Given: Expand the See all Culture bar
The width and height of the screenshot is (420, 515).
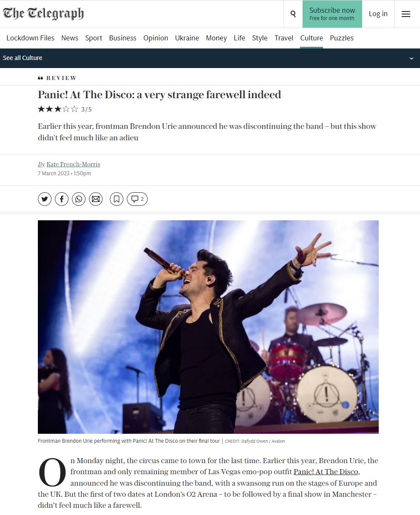Looking at the screenshot, I should coord(210,58).
